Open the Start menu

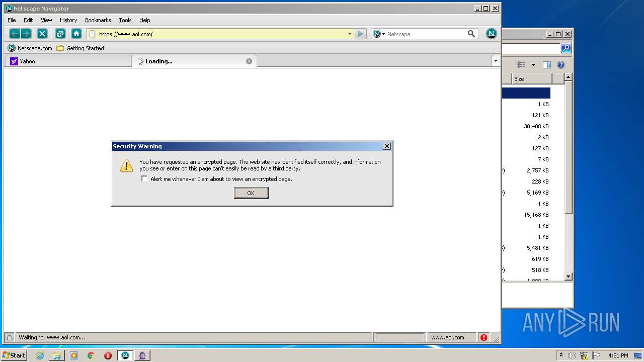point(14,355)
